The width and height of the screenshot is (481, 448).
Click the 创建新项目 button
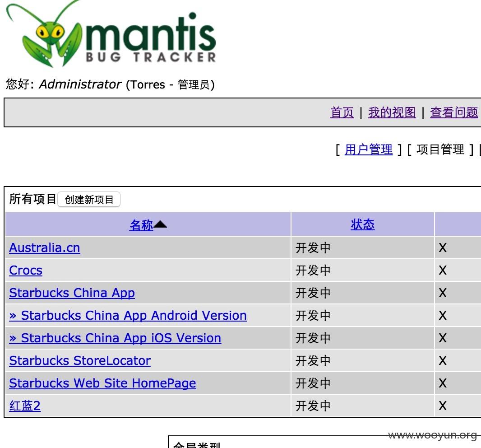[89, 200]
